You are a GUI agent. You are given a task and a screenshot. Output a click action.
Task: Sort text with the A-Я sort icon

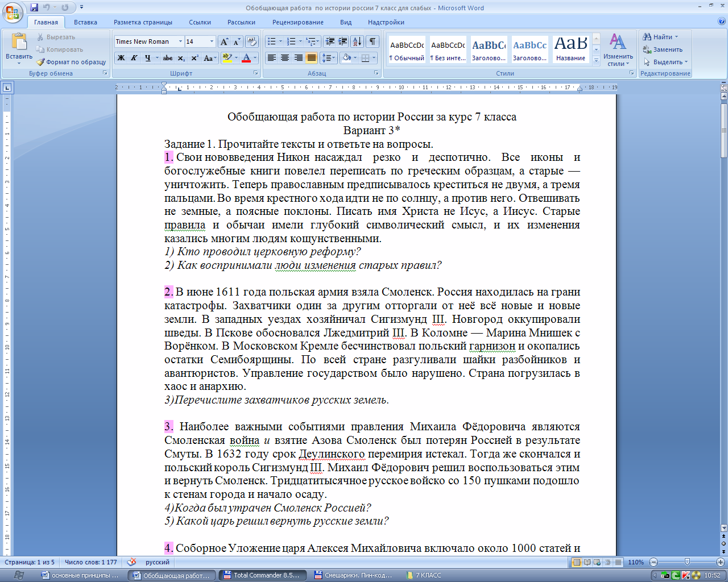click(357, 41)
